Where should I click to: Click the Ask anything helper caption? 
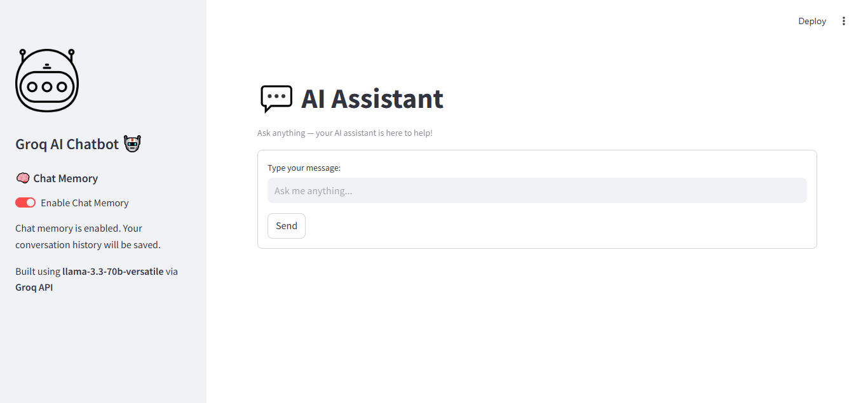345,133
